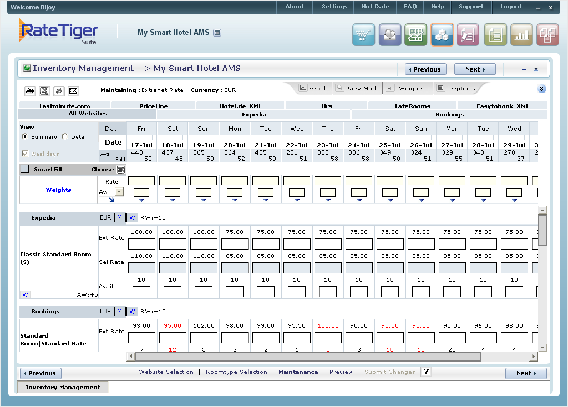Click the blue refresh icon in the Expedia header
568x407 pixels.
point(132,218)
